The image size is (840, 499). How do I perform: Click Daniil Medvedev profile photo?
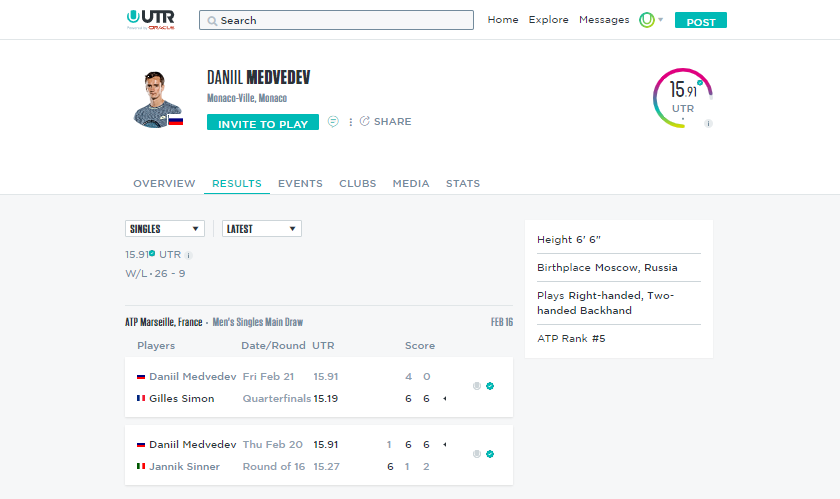pyautogui.click(x=156, y=99)
